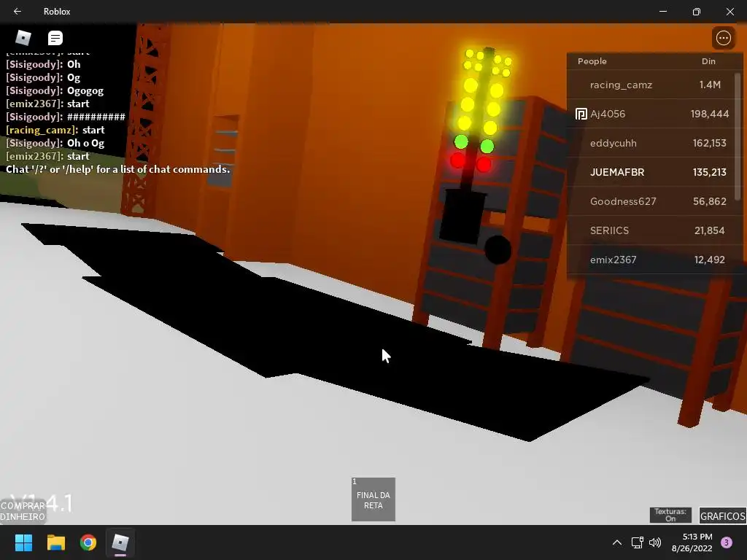Screen dimensions: 747x560
Task: Select the FINAL DA RETA hotbar slot
Action: (373, 499)
